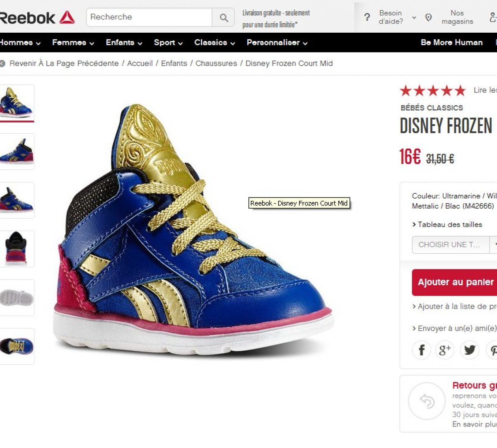This screenshot has height=448, width=497.
Task: Click into the Recherche search field
Action: (149, 17)
